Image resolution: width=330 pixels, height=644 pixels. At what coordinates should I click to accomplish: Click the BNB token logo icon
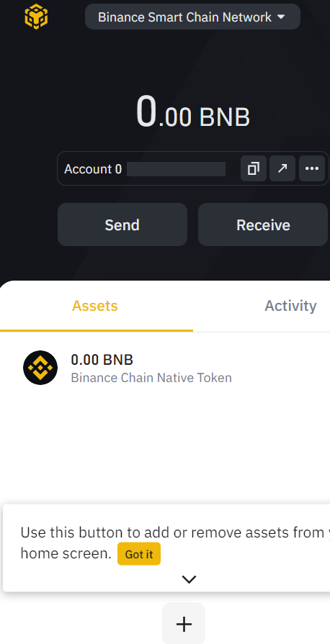[40, 368]
